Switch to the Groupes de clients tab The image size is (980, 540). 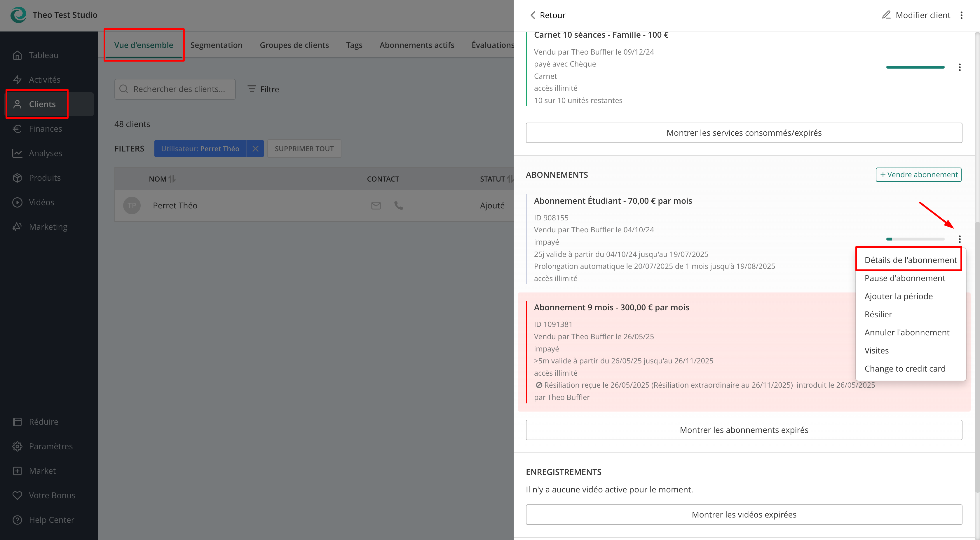pyautogui.click(x=294, y=45)
